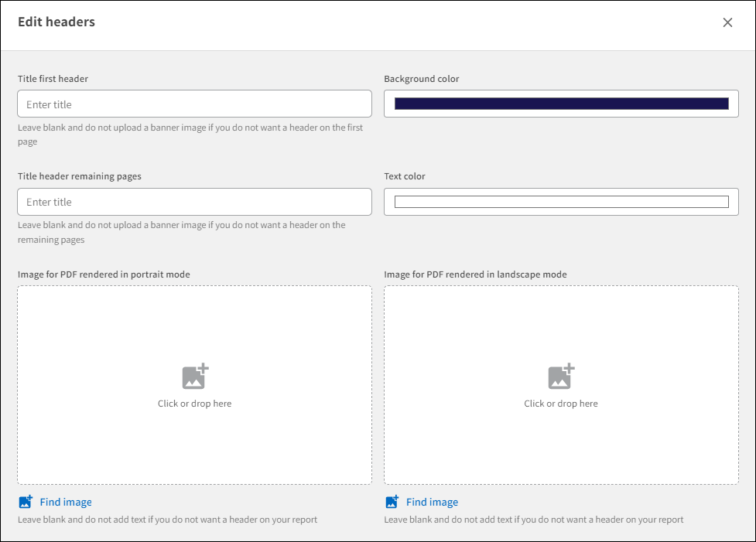Click the Title header remaining pages input field
Screen dimensions: 756x542
pyautogui.click(x=194, y=202)
